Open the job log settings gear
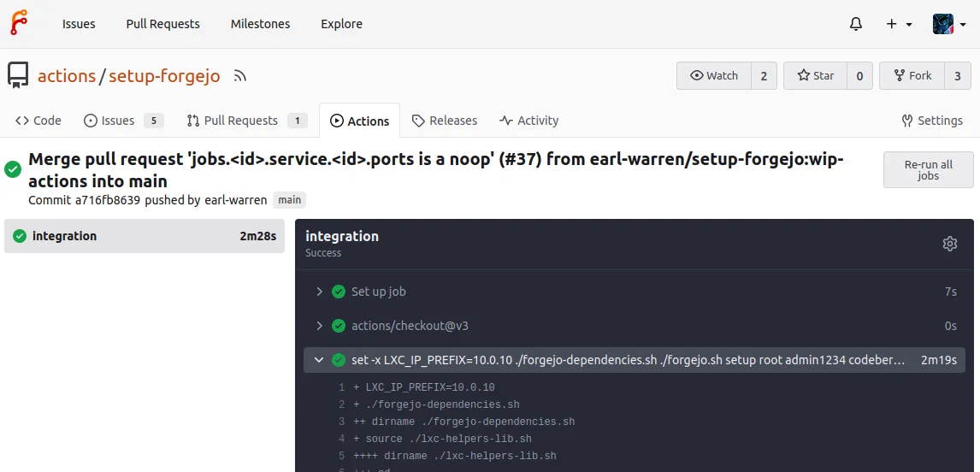The height and width of the screenshot is (472, 980). (x=949, y=244)
